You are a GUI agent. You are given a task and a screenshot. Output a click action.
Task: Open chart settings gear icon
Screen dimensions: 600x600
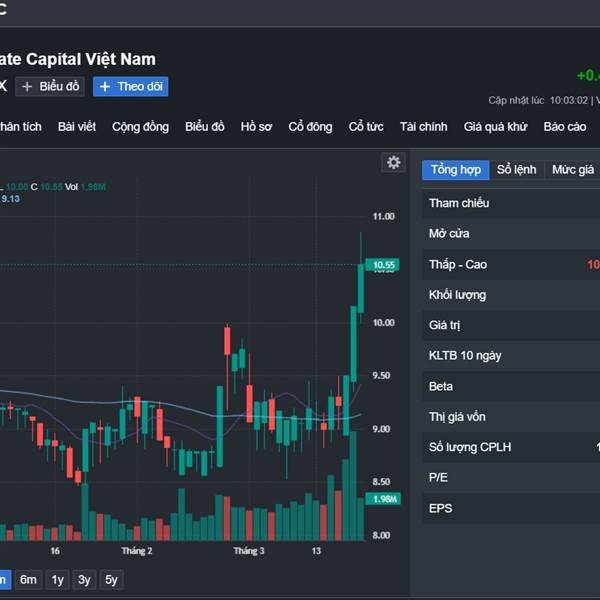coord(394,163)
